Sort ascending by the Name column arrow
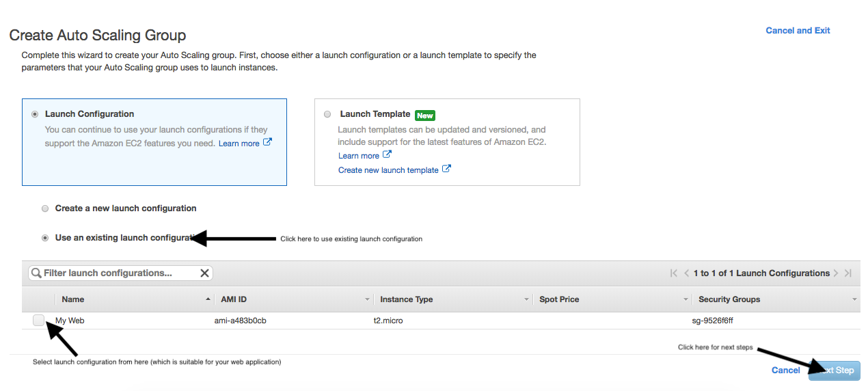 (x=208, y=299)
